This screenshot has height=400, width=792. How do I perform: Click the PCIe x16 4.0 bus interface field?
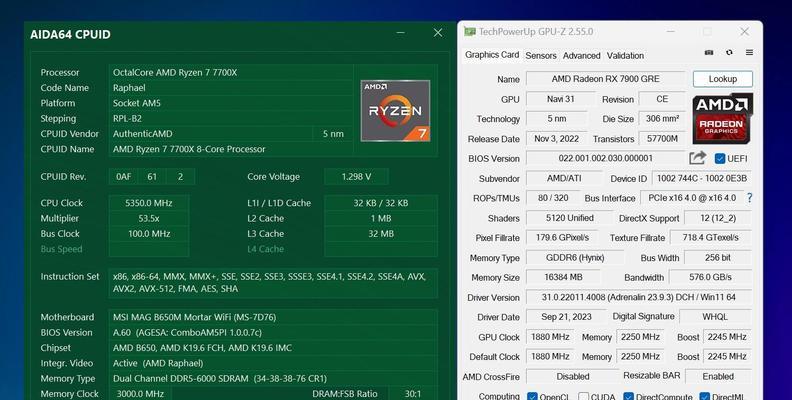tap(692, 198)
